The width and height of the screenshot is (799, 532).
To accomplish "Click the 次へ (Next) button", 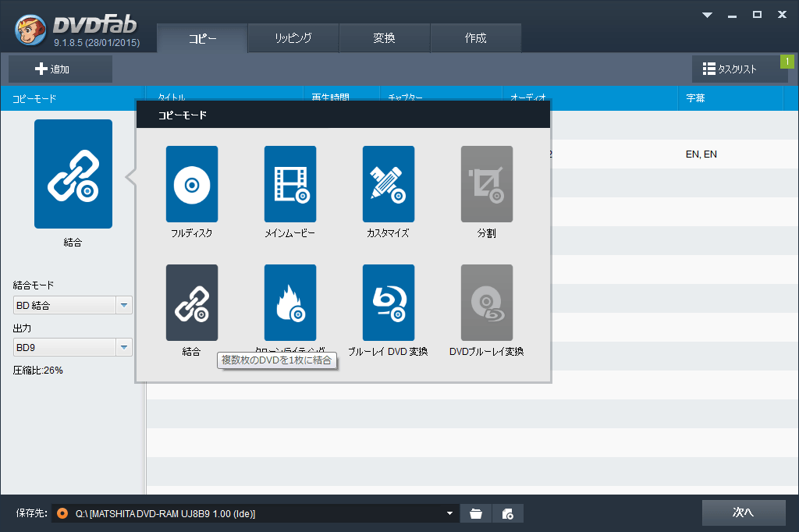I will click(x=744, y=512).
